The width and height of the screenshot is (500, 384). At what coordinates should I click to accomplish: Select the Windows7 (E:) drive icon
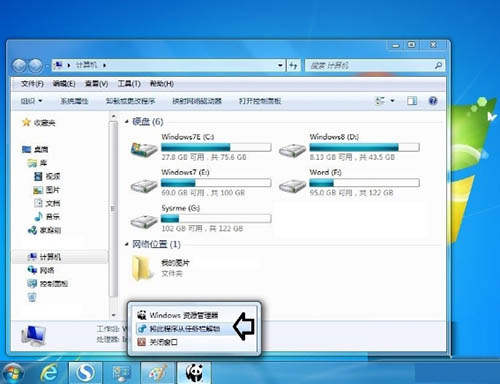[144, 186]
